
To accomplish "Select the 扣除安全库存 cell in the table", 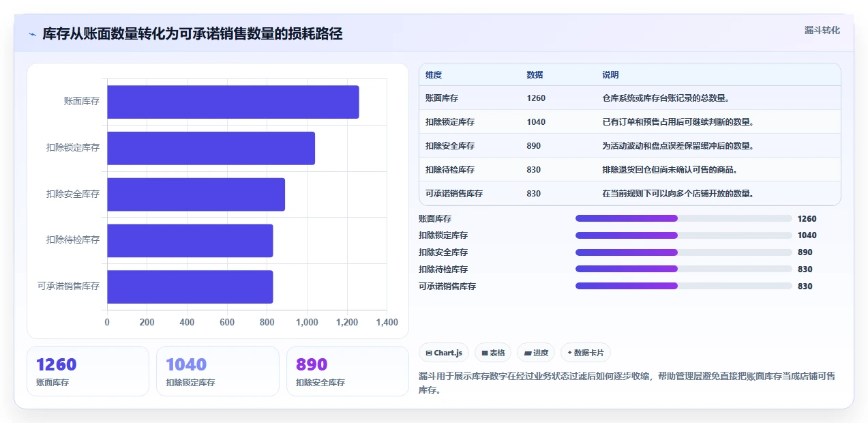I will click(x=450, y=146).
